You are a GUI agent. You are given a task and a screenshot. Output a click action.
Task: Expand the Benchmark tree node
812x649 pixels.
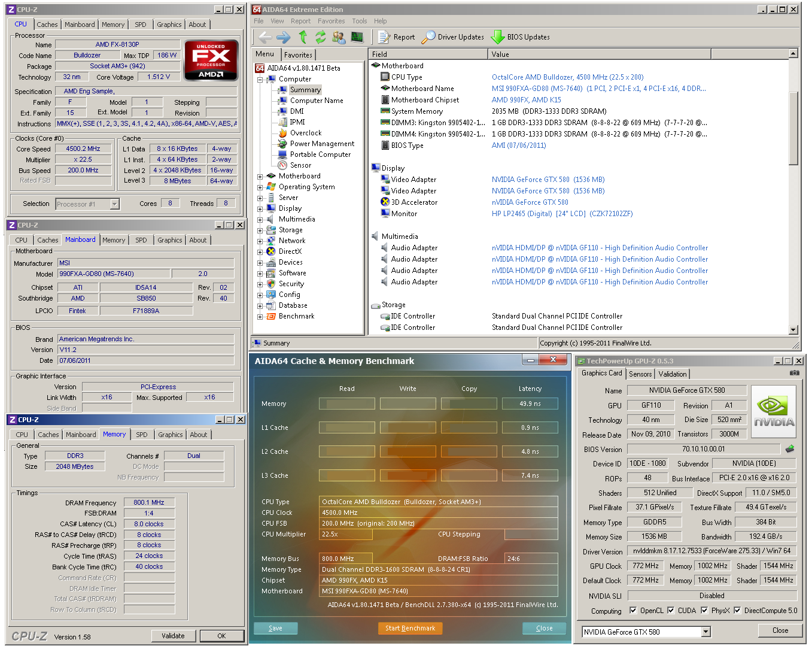(x=260, y=317)
